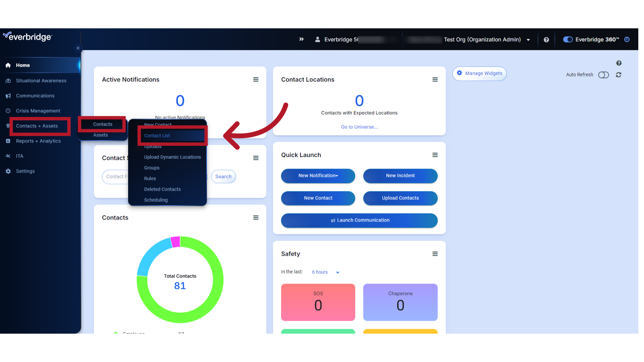Choose Groups from Contacts submenu
Viewport: 644px width, 362px height.
tap(152, 168)
